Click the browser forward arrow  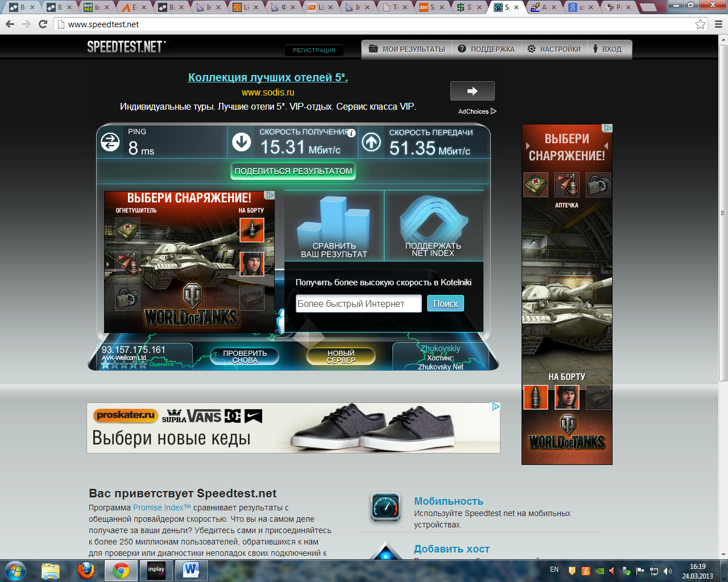pyautogui.click(x=26, y=24)
